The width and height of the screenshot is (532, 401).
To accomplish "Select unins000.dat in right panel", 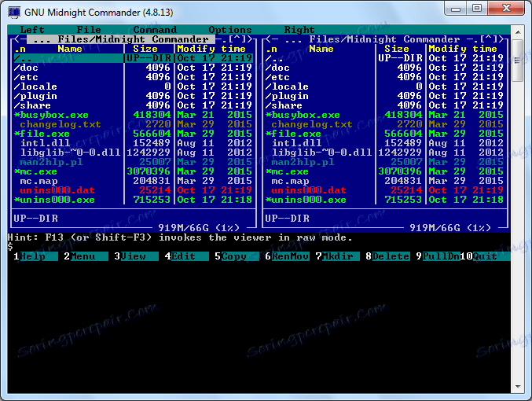I will 385,190.
